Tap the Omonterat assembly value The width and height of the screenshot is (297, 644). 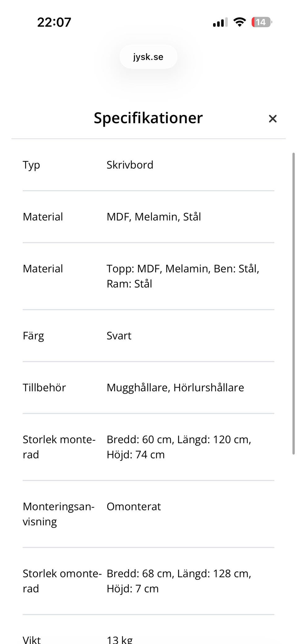coord(134,507)
